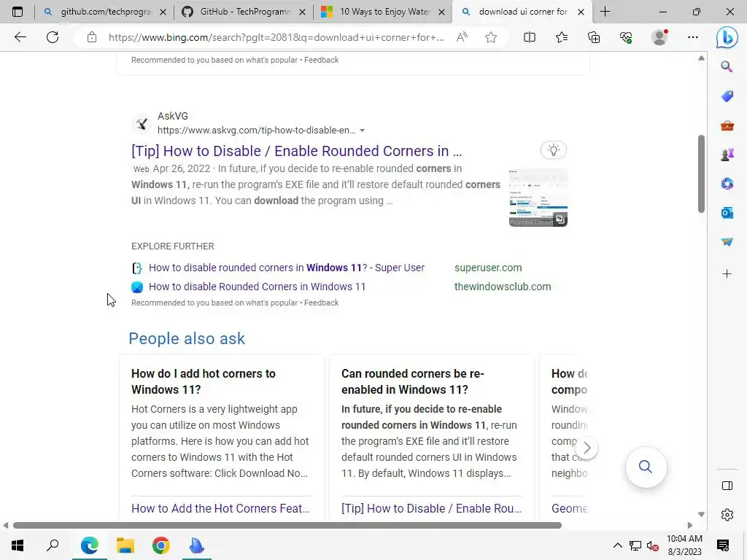Toggle sidebar visibility icon

pos(727,486)
